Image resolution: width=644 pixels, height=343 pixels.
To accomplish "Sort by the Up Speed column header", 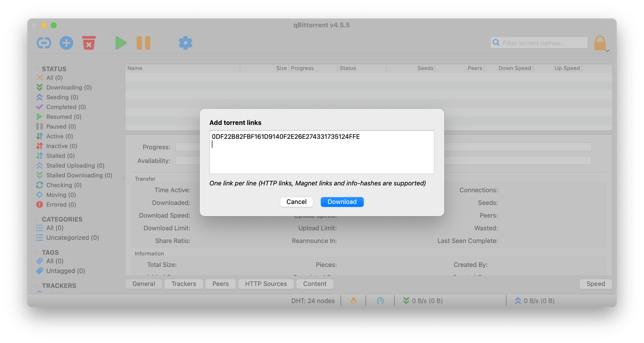I will point(557,68).
